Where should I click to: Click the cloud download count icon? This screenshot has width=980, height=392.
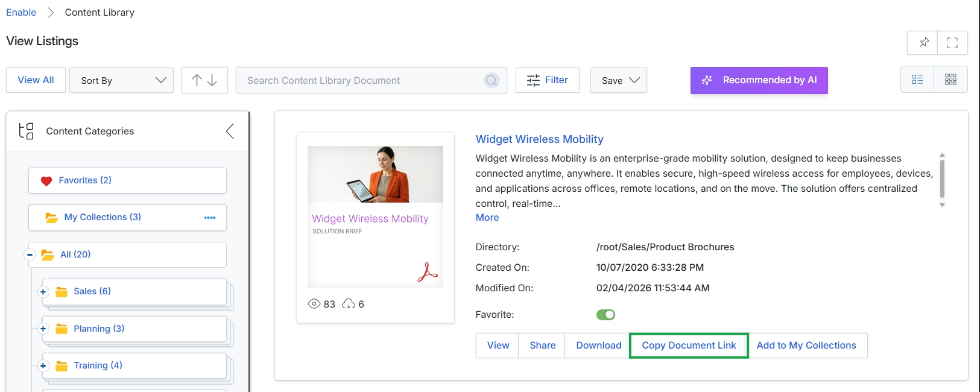click(349, 304)
